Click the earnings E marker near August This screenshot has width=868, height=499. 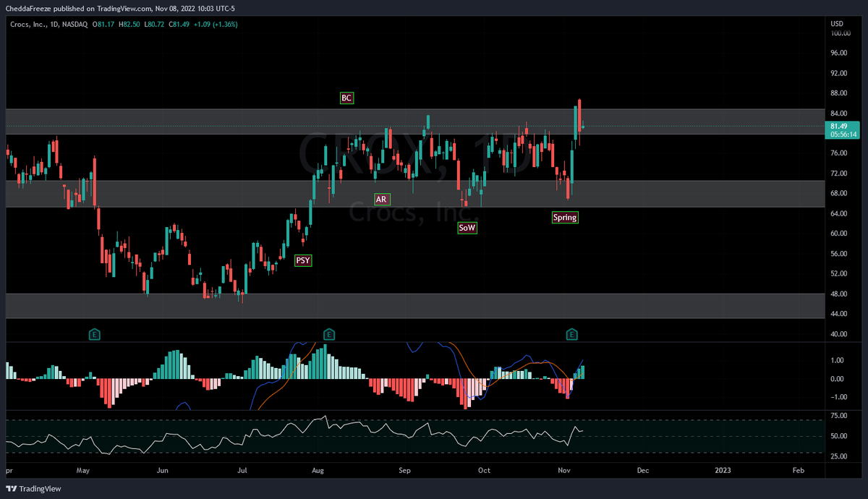click(328, 334)
